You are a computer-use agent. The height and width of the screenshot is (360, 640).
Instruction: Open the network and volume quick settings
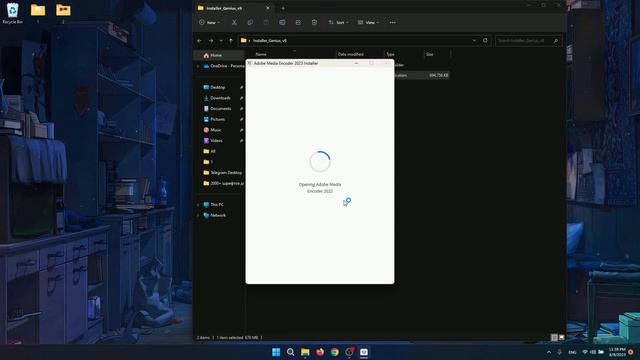point(593,352)
